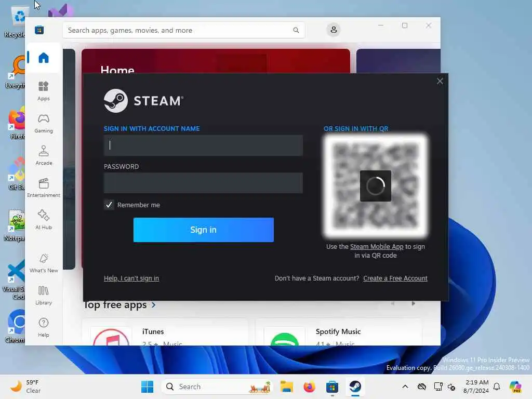
Task: Toggle the Remember me checkbox
Action: click(109, 205)
